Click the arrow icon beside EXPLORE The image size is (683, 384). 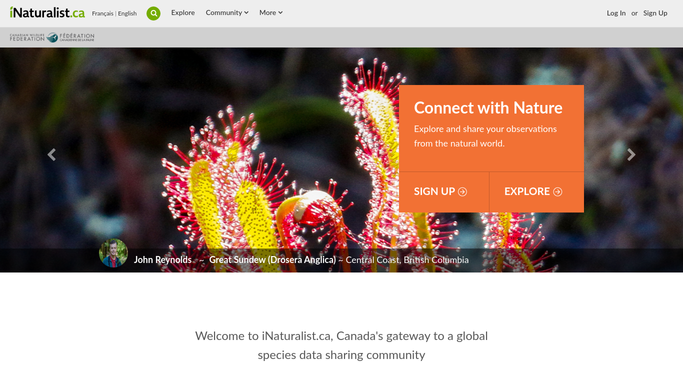point(558,192)
